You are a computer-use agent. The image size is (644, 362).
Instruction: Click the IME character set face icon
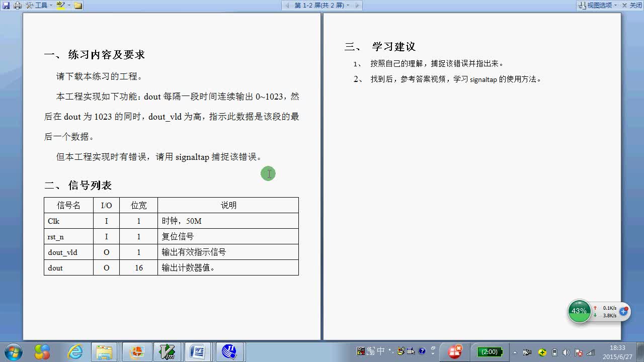[401, 351]
